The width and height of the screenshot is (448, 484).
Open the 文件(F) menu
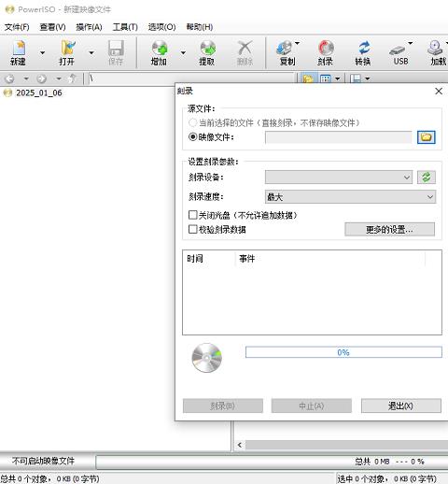click(17, 27)
